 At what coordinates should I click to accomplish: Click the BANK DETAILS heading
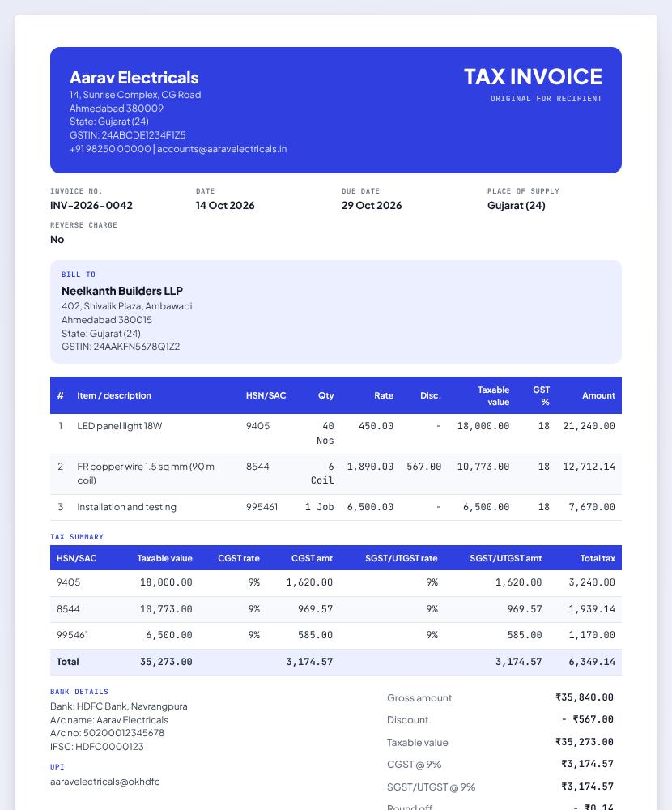(x=79, y=692)
